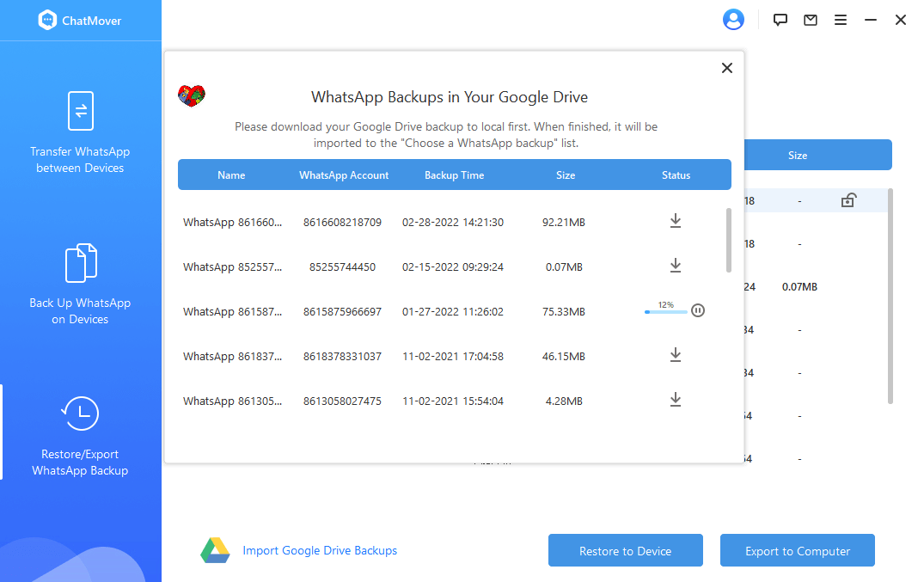The image size is (924, 582).
Task: Click Import Google Drive Backups link
Action: click(x=320, y=550)
